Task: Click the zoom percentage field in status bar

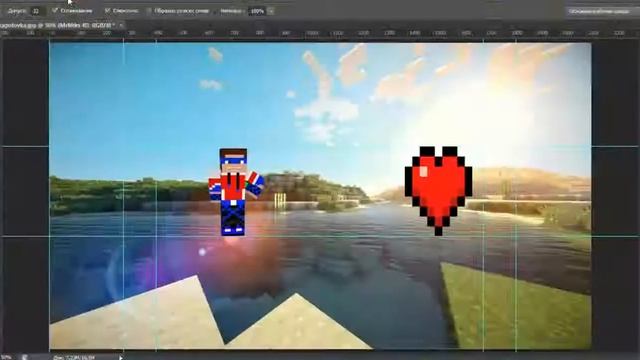Action: coord(6,357)
